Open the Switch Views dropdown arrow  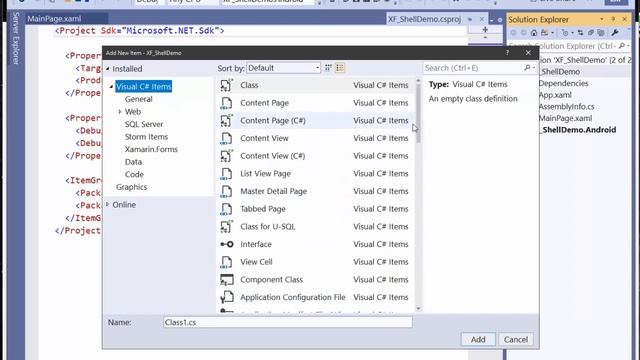click(552, 33)
